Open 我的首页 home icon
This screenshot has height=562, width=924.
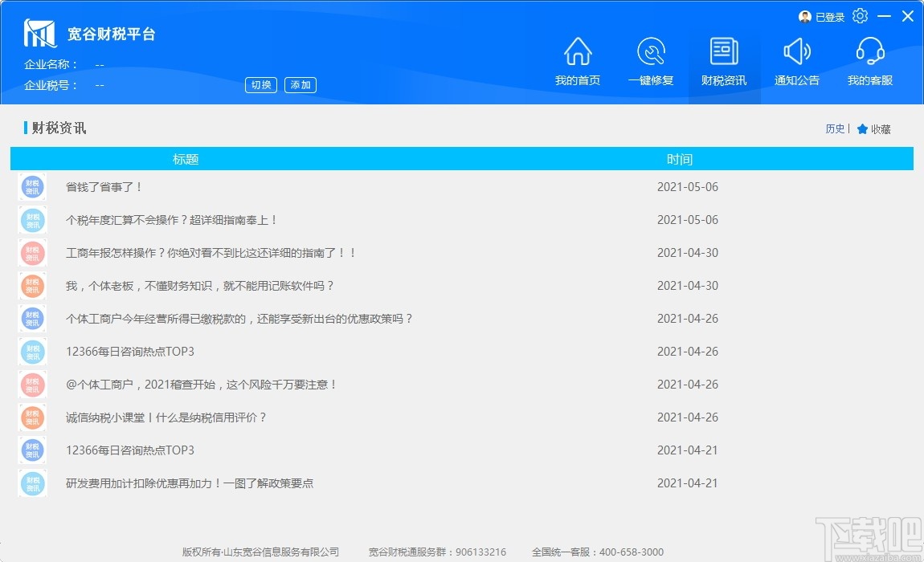577,63
